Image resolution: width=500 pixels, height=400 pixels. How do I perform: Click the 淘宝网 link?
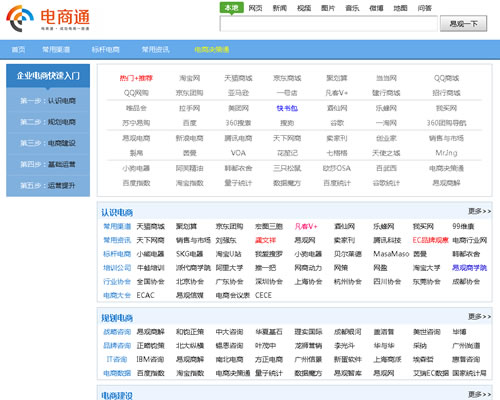pyautogui.click(x=190, y=78)
